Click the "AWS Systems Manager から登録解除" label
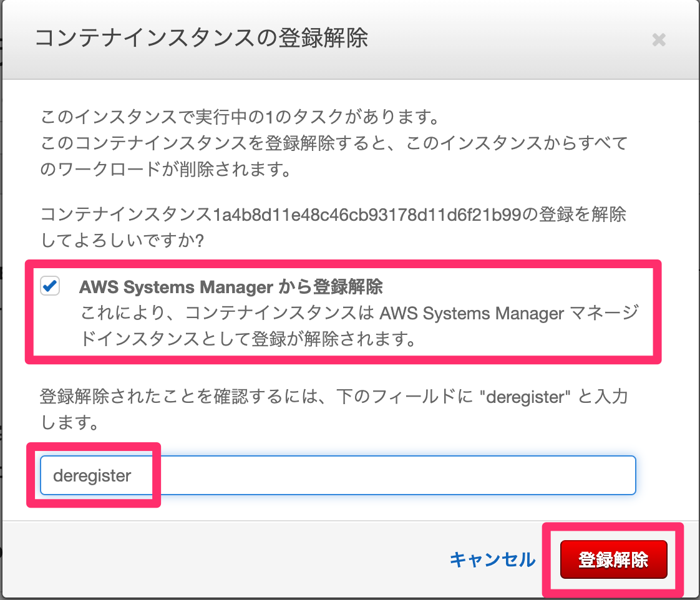This screenshot has height=600, width=700. (231, 287)
